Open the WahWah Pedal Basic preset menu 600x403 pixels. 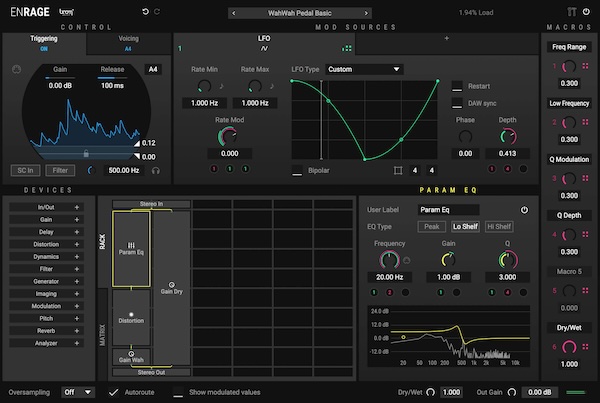300,13
